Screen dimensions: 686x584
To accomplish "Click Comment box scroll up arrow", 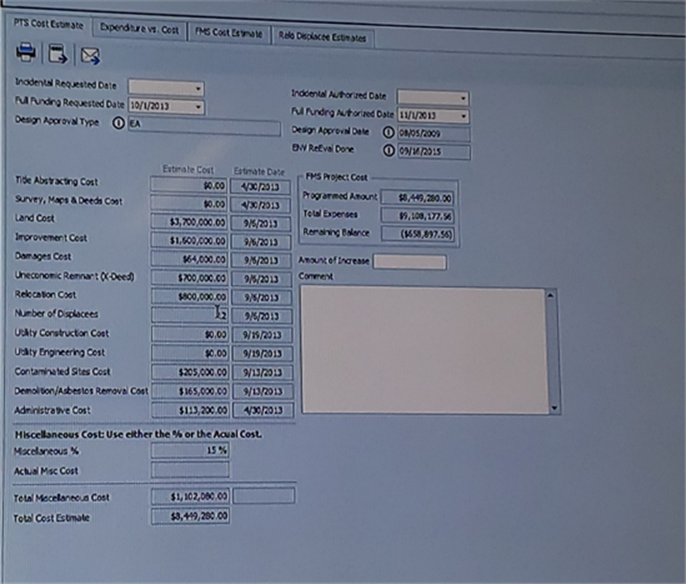I will (551, 296).
